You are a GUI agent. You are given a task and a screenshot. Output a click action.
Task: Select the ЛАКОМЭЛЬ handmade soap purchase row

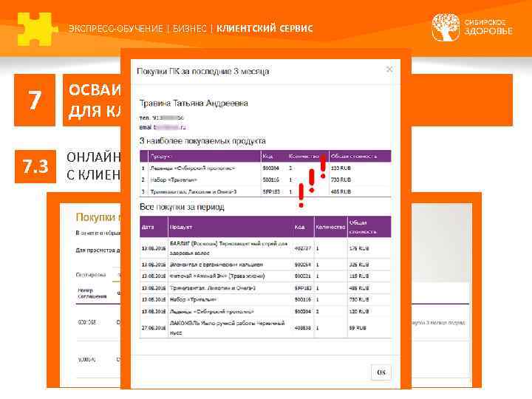(x=265, y=328)
